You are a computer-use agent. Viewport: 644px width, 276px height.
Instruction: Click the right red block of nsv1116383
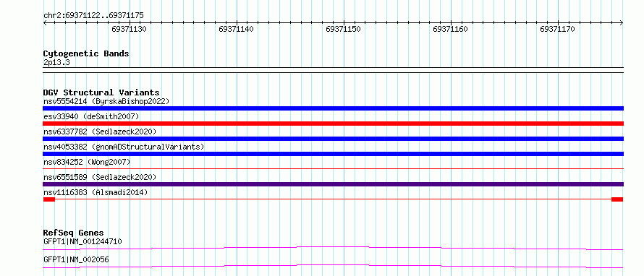[x=617, y=199]
